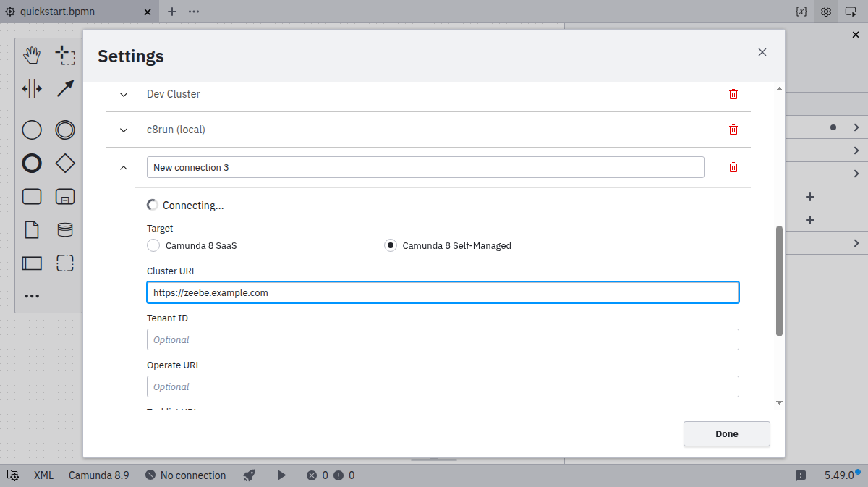Create a Group dashed rectangle
This screenshot has height=487, width=868.
pyautogui.click(x=65, y=263)
